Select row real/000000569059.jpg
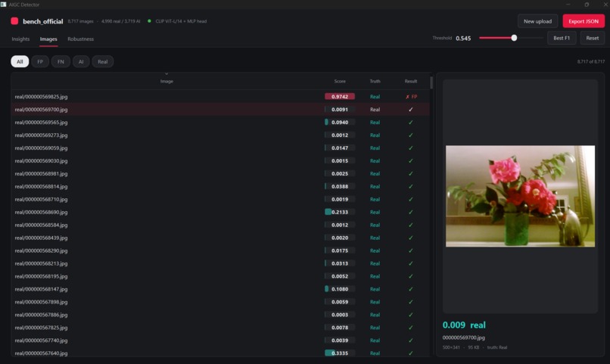This screenshot has width=610, height=364. pyautogui.click(x=220, y=148)
